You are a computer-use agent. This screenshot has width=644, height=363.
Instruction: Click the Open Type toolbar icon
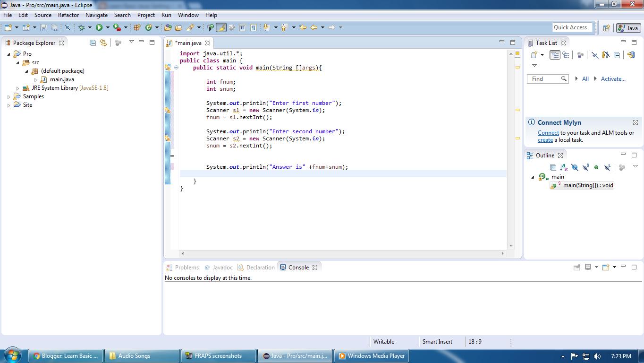[x=168, y=27]
